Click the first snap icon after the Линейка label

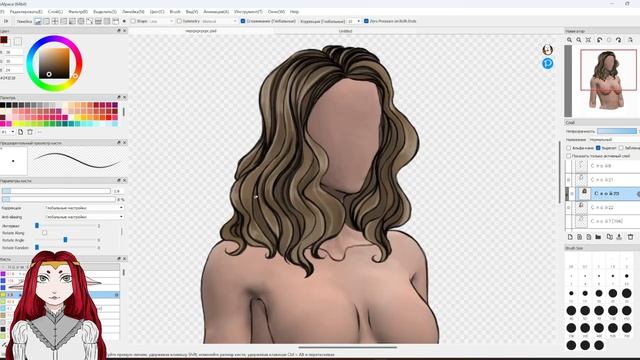(x=38, y=21)
